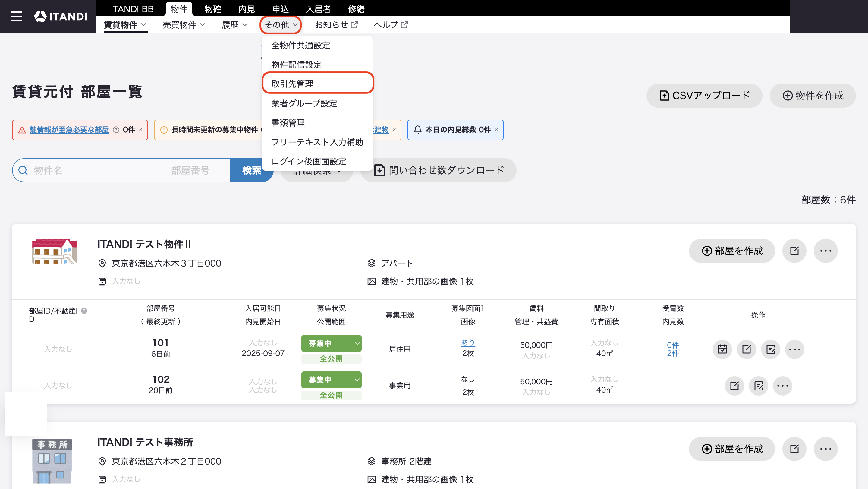Click the ITANDI テスト物件 II building thumbnail

tap(54, 251)
